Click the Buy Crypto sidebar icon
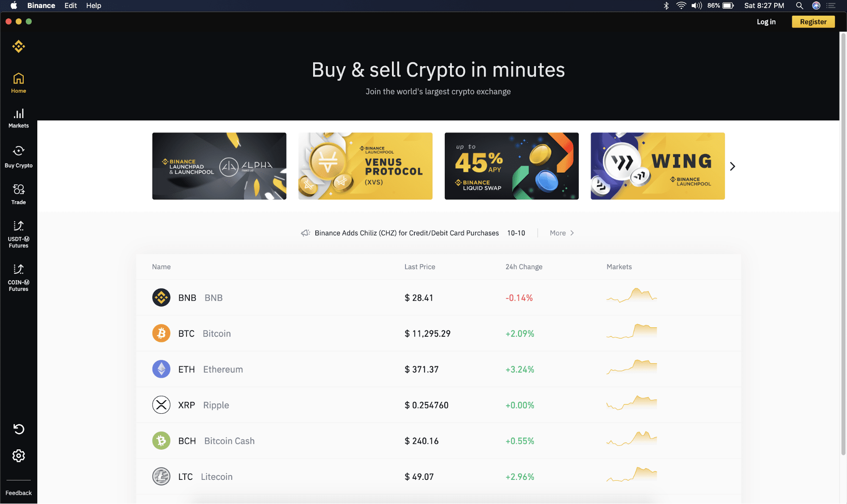Screen dimensions: 847x504 pos(18,156)
